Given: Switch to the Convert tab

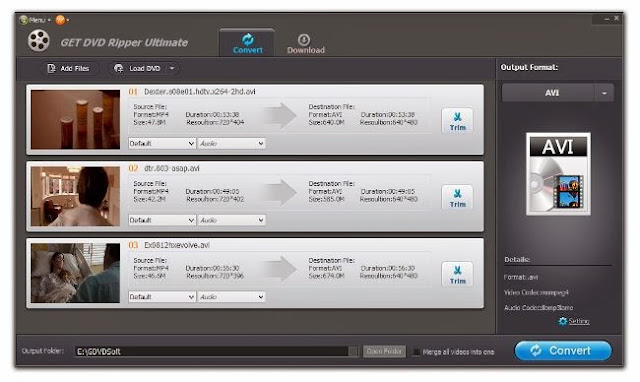Looking at the screenshot, I should (x=247, y=43).
